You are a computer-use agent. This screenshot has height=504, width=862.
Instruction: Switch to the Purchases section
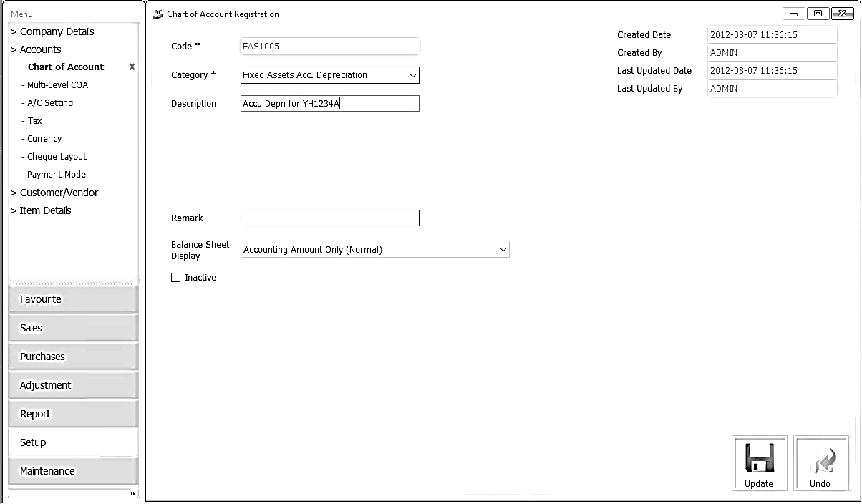[x=73, y=357]
